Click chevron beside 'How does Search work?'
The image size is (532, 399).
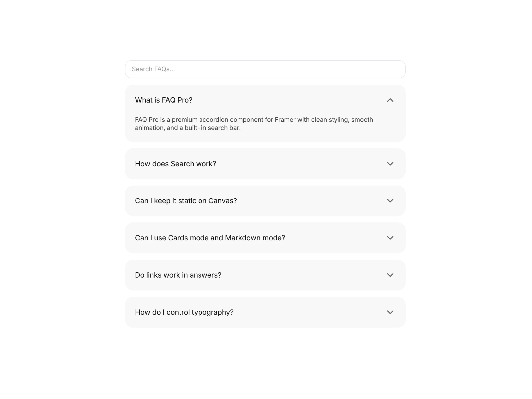pyautogui.click(x=390, y=164)
